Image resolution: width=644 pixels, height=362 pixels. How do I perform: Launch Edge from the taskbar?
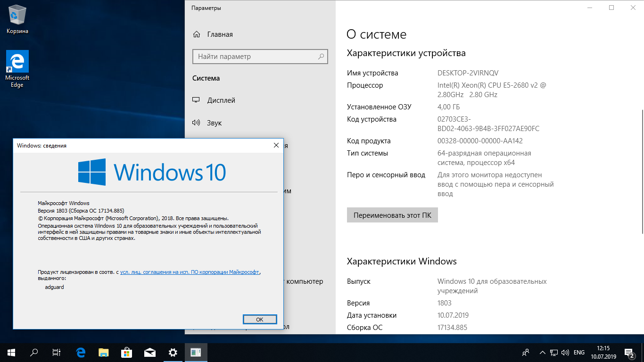[x=81, y=352]
